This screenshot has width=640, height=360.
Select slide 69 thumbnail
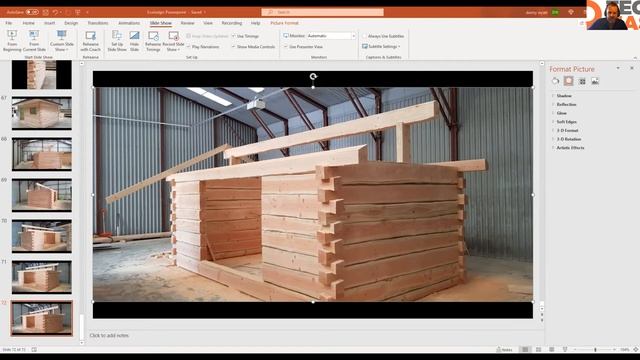(x=42, y=195)
